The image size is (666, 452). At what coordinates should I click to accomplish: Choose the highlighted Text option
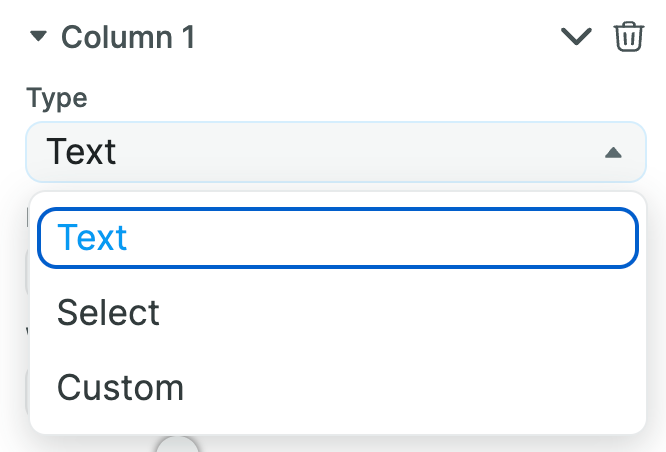tap(338, 238)
